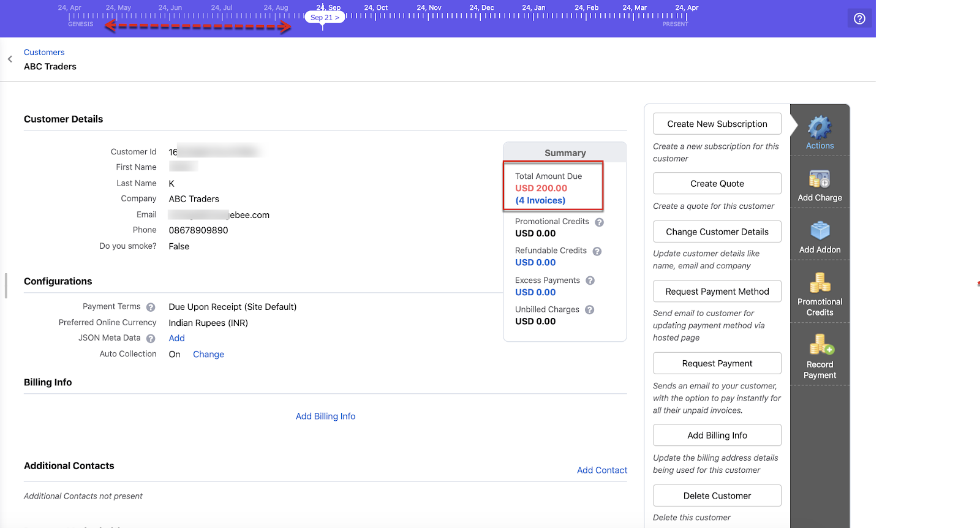Go back using the left chevron arrow
The height and width of the screenshot is (528, 980).
point(10,59)
